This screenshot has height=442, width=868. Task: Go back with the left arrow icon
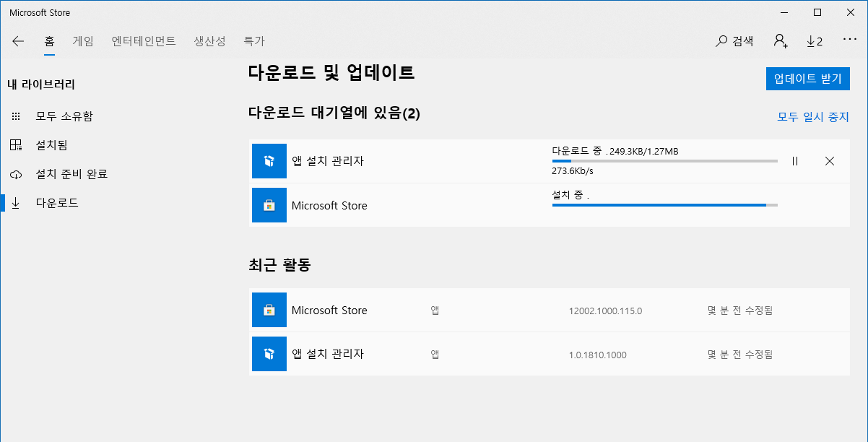pyautogui.click(x=18, y=41)
